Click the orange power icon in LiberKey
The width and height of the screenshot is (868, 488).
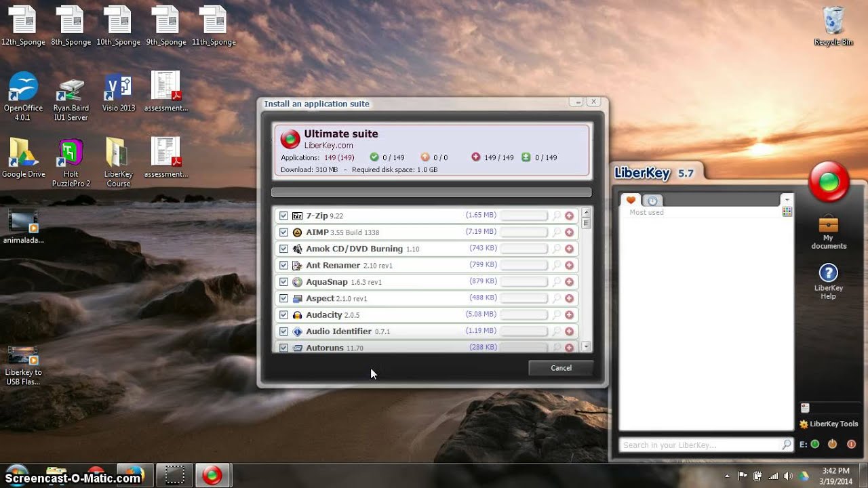833,445
